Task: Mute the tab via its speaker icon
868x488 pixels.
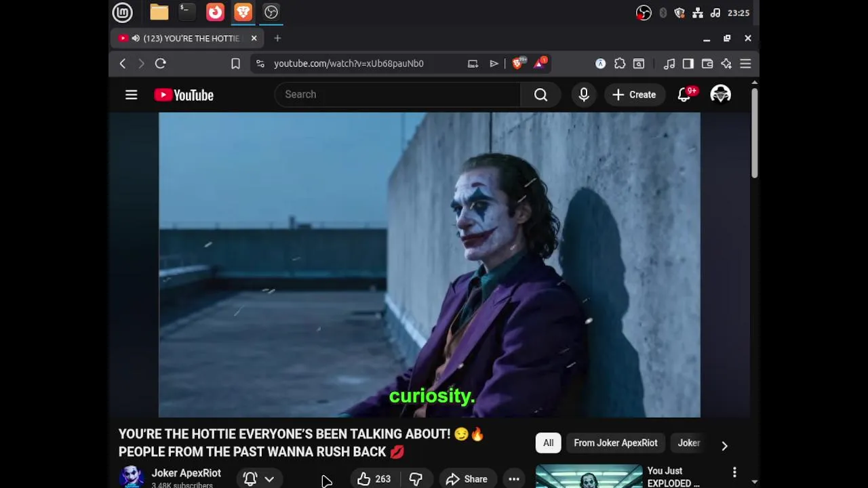Action: [136, 39]
